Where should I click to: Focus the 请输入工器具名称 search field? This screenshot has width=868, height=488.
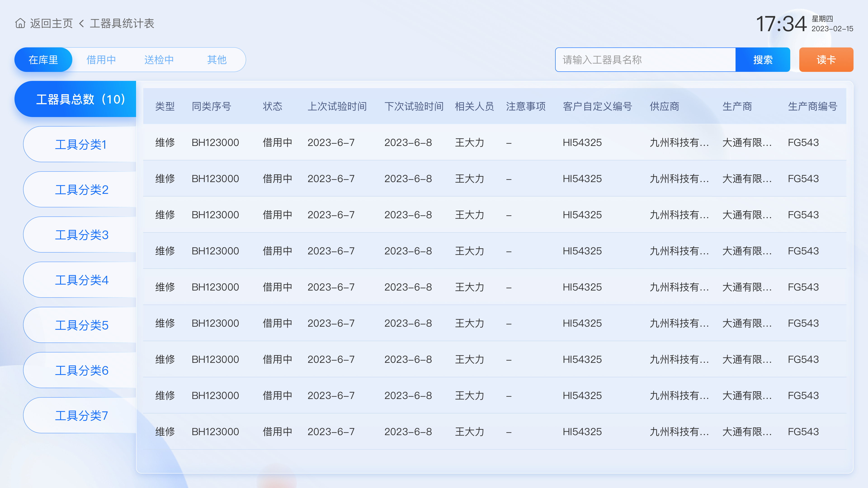coord(645,60)
